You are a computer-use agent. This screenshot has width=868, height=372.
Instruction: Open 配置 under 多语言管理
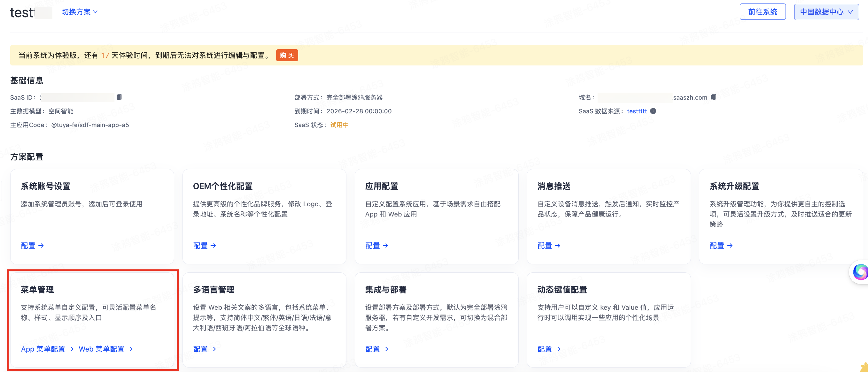(201, 349)
